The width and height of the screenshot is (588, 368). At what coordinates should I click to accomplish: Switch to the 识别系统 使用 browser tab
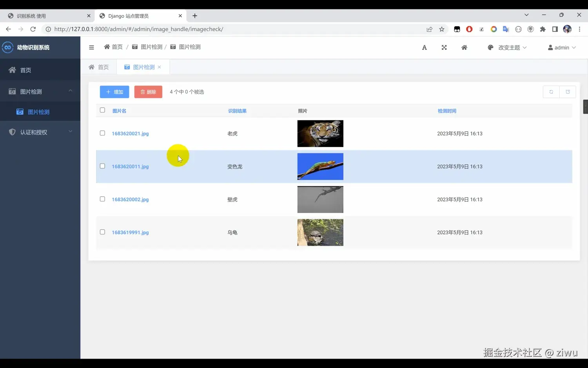pos(47,16)
